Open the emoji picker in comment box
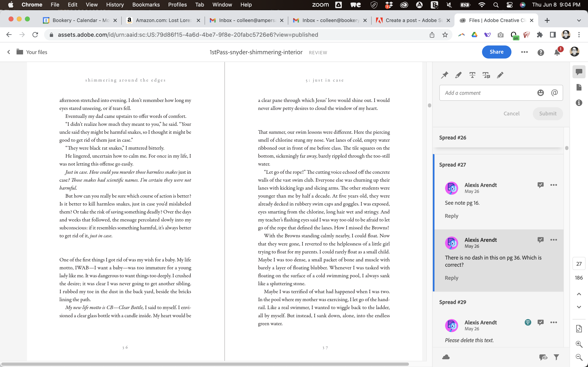Viewport: 588px width, 367px height. point(540,93)
